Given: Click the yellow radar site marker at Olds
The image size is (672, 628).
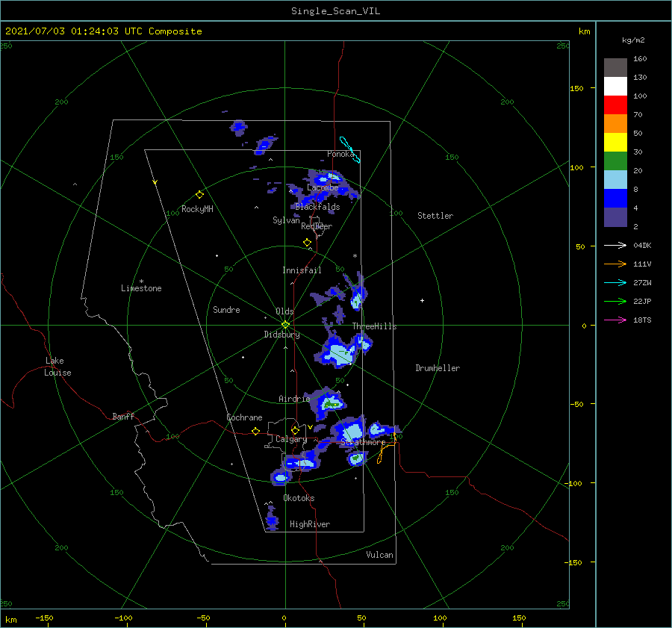Looking at the screenshot, I should [x=285, y=325].
